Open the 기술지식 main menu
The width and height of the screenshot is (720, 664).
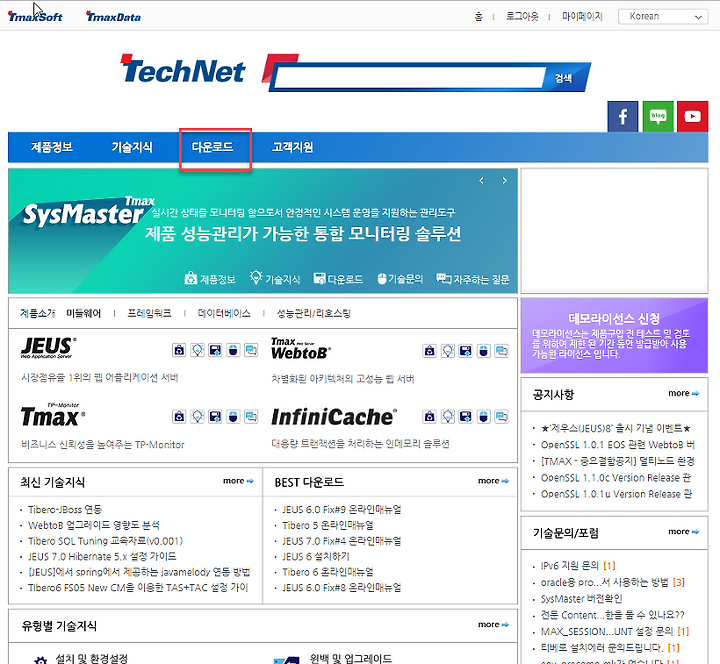pos(132,147)
